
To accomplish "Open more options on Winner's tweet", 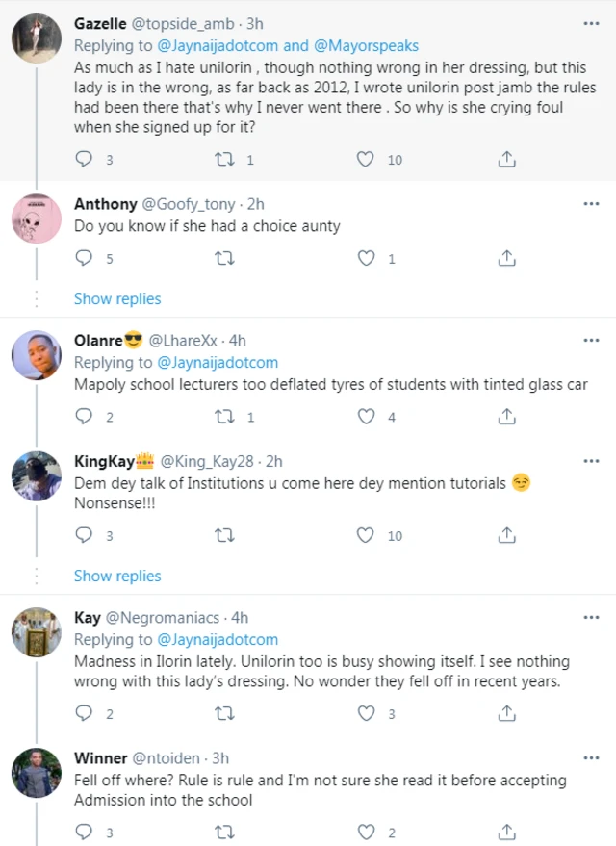I will point(592,758).
